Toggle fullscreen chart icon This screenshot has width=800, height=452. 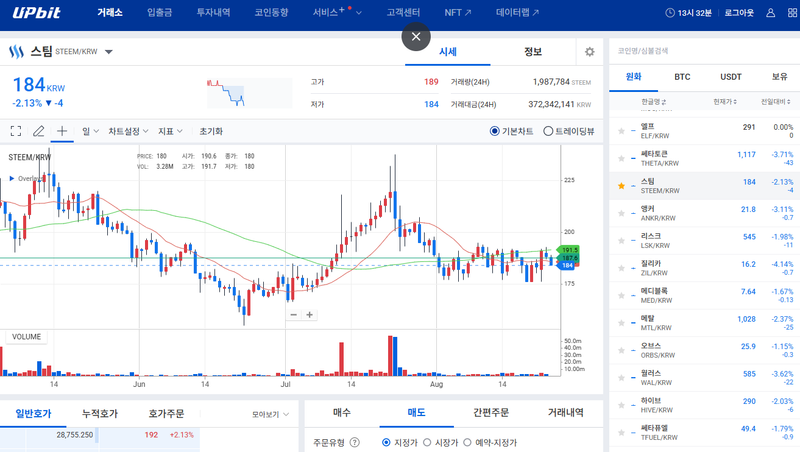pos(16,131)
